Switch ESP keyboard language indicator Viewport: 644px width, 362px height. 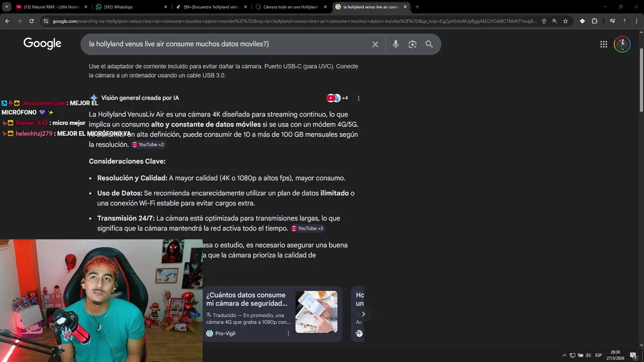coord(599,355)
